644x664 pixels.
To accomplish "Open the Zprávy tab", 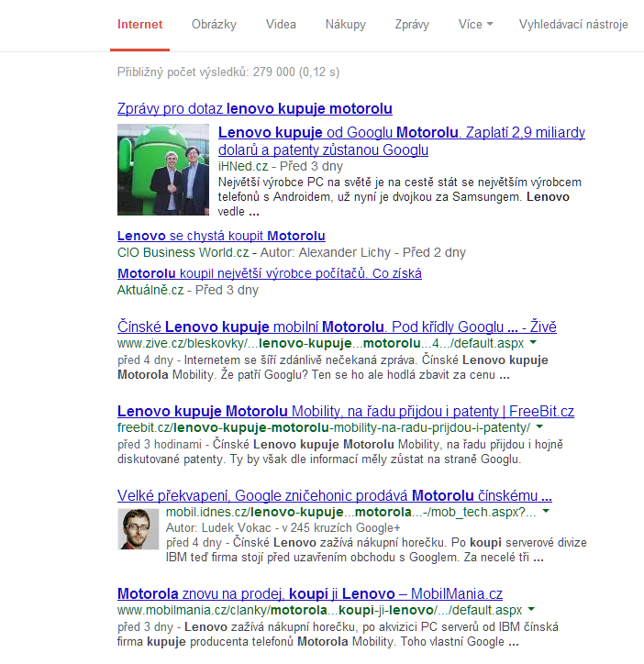I will 412,25.
